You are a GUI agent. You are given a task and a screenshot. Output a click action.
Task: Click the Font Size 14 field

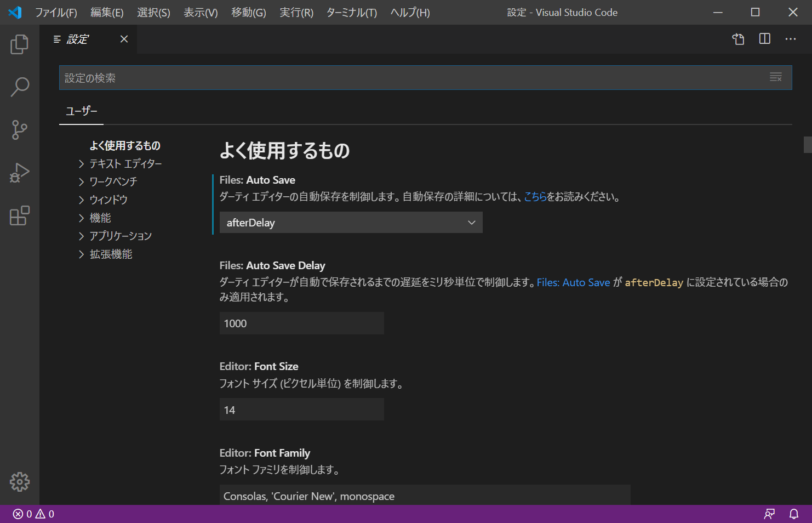[302, 410]
